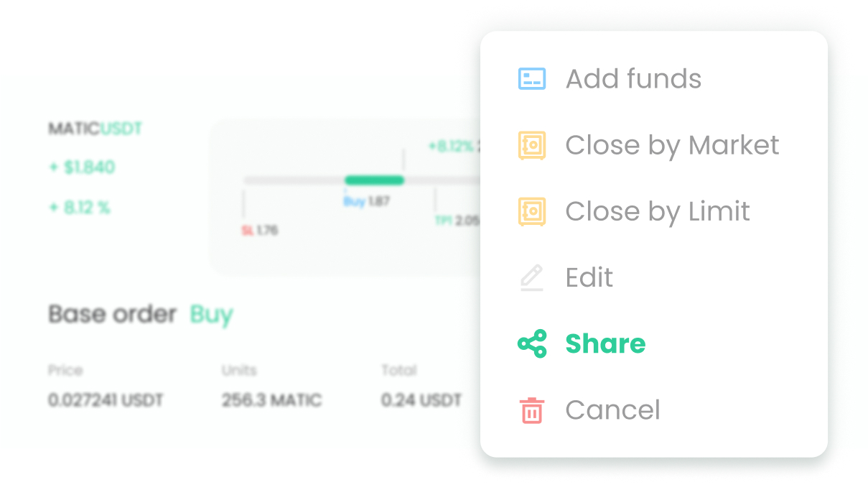The width and height of the screenshot is (868, 485).
Task: Click the green progress bar segment
Action: 374,180
